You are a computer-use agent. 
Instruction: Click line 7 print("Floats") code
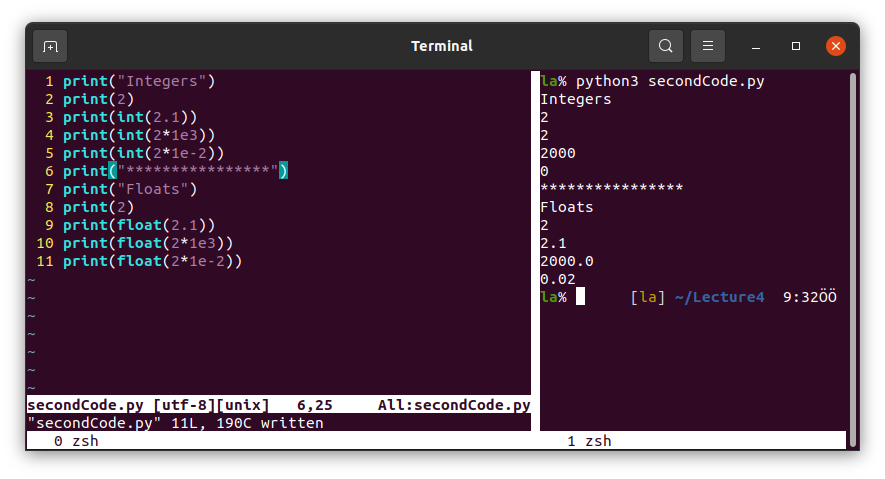130,189
